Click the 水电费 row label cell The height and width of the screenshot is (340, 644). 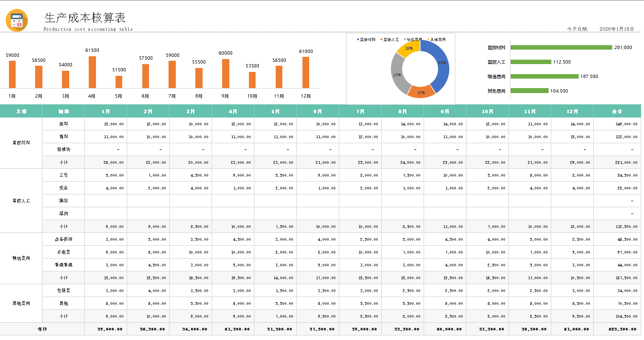tap(64, 252)
